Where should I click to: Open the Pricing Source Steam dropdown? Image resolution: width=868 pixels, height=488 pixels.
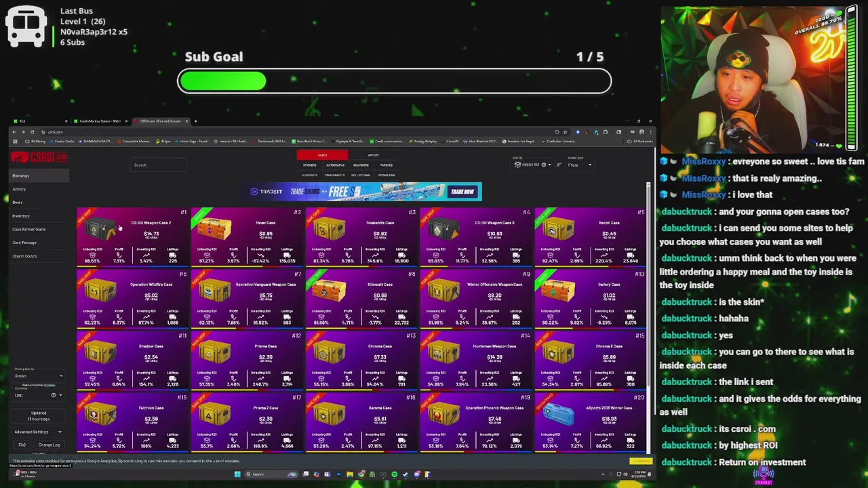click(x=39, y=376)
